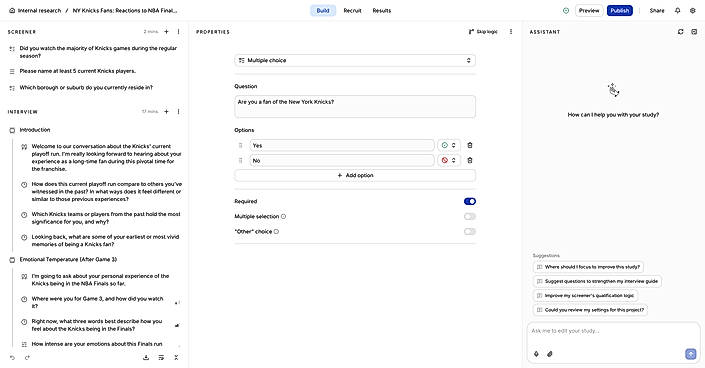Click the collapse all icon in the bottom toolbar
705x368 pixels.
(176, 358)
